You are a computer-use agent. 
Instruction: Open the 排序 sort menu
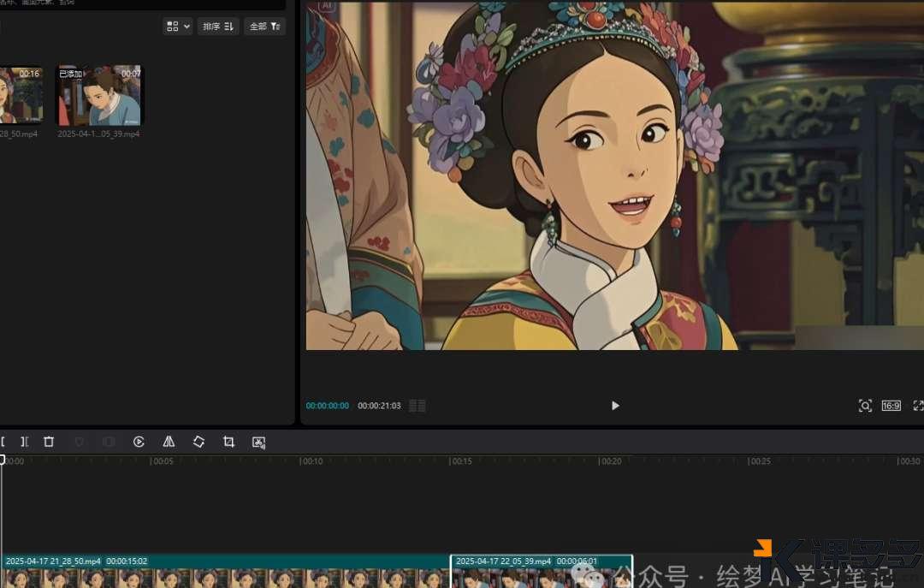click(218, 27)
